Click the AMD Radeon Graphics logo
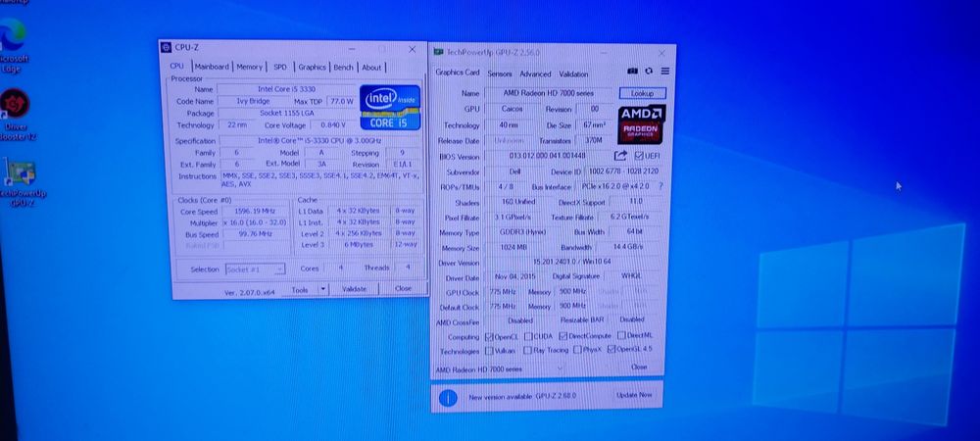The width and height of the screenshot is (980, 441). click(642, 124)
